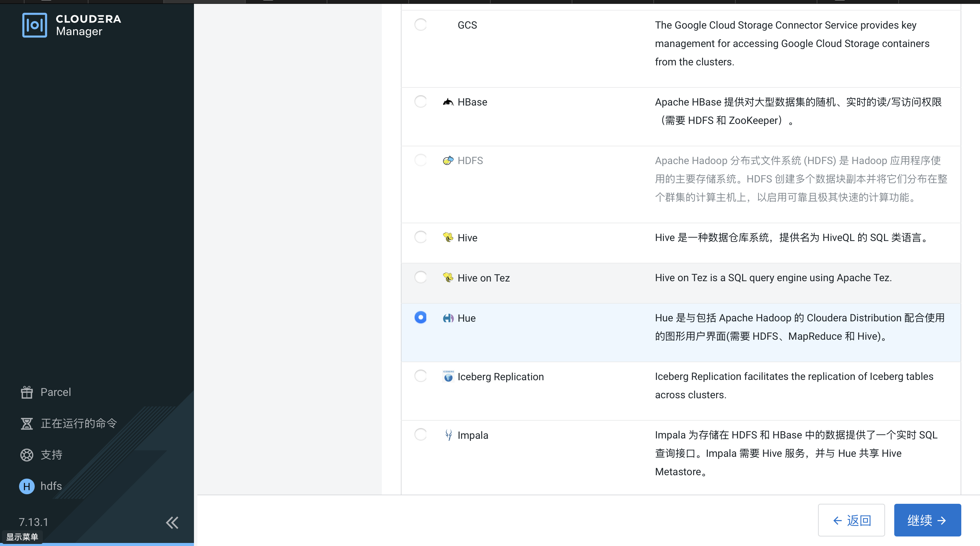Click the Iceberg Replication icon
Viewport: 980px width, 546px height.
(448, 376)
